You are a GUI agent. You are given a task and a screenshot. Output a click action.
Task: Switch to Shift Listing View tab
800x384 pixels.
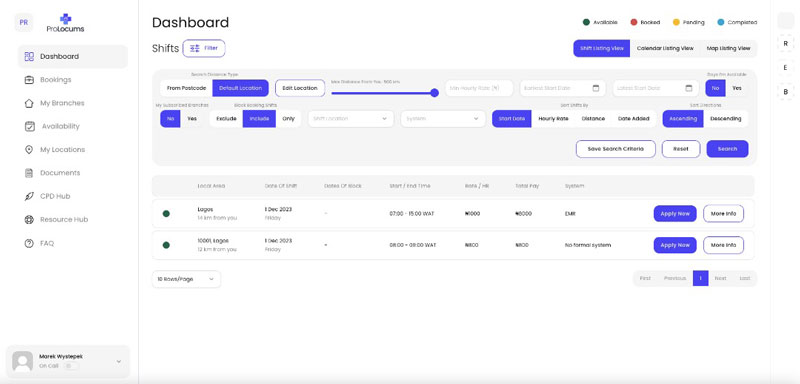pyautogui.click(x=602, y=48)
